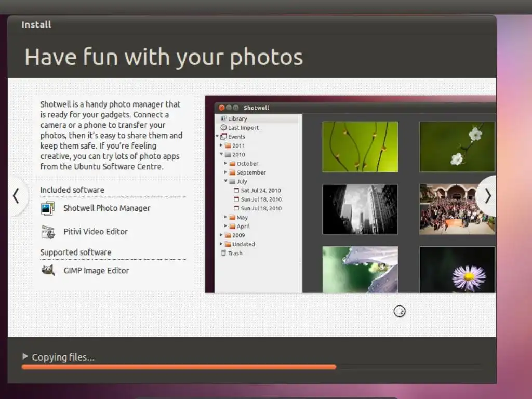Click the 2010 folder icon
Viewport: 532px width, 399px height.
[x=228, y=154]
